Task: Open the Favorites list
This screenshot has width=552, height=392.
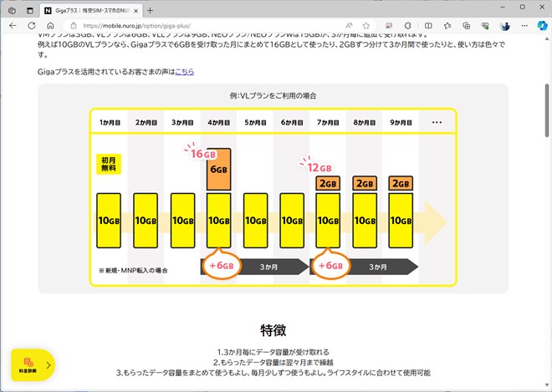Action: pos(447,26)
